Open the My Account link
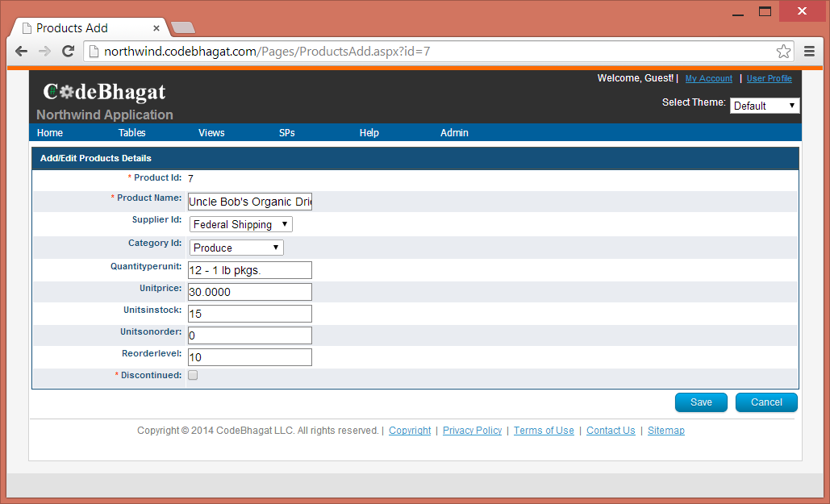The width and height of the screenshot is (830, 504). coord(708,79)
